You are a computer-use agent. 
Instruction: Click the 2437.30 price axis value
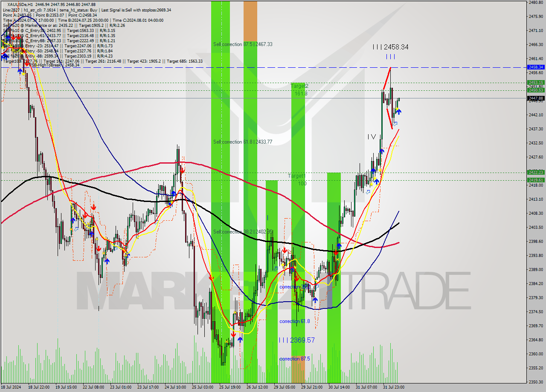tap(536, 129)
